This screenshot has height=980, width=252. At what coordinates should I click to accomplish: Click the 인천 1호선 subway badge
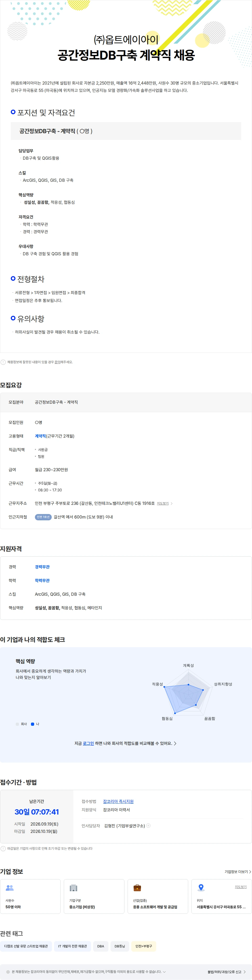(43, 517)
